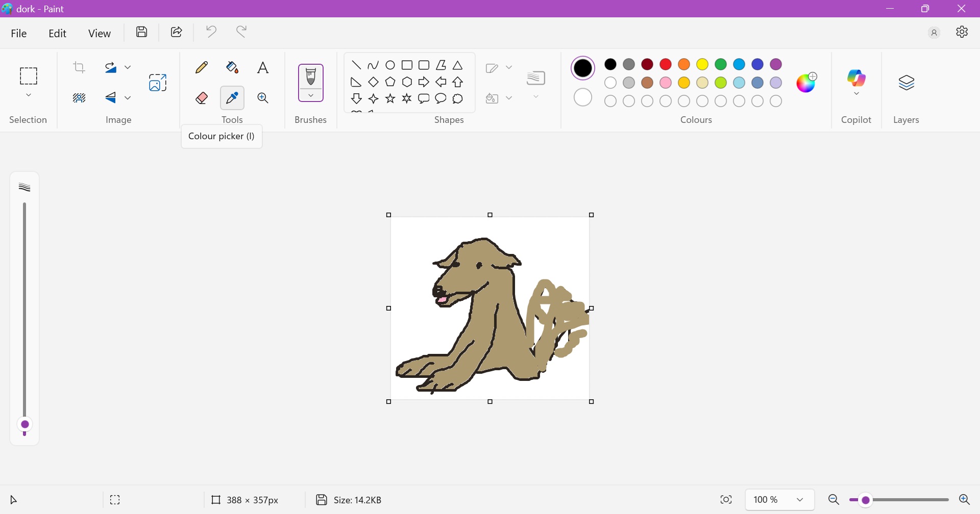This screenshot has width=980, height=514.
Task: Click the brush size slider handle
Action: point(24,425)
